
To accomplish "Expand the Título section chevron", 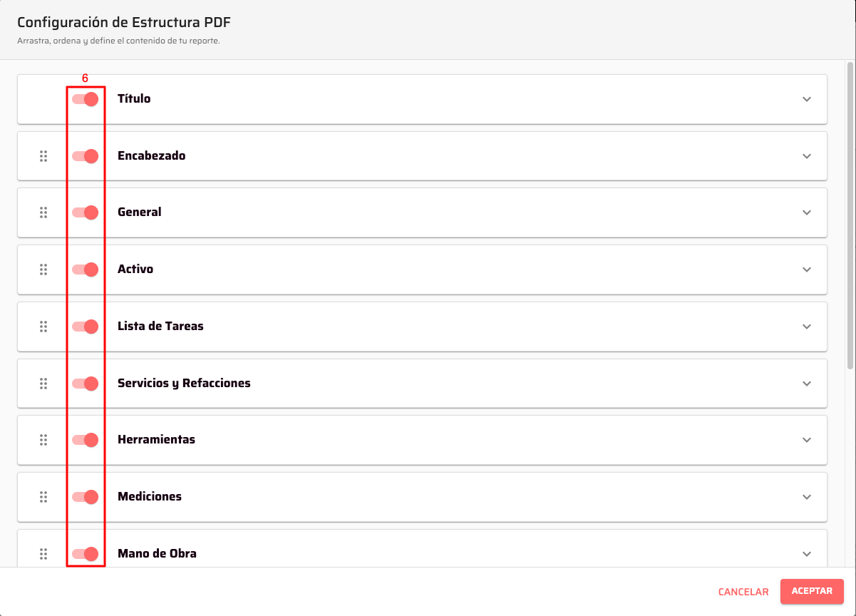I will click(x=807, y=99).
